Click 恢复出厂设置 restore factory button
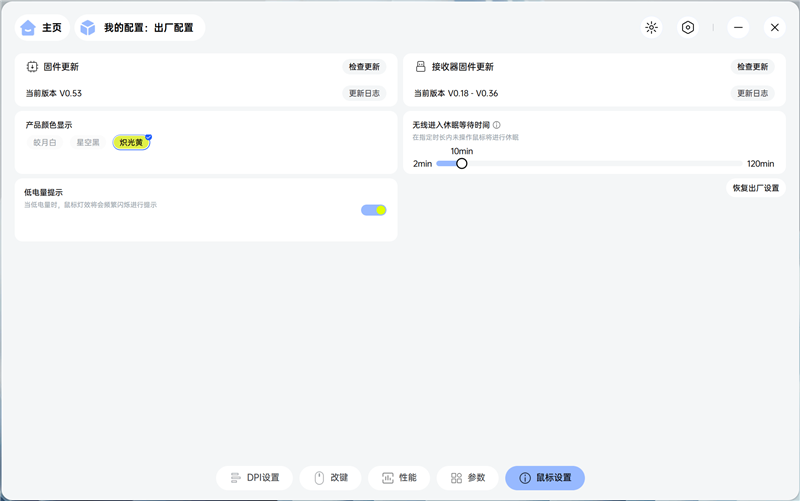Viewport: 800px width, 501px height. (x=756, y=188)
